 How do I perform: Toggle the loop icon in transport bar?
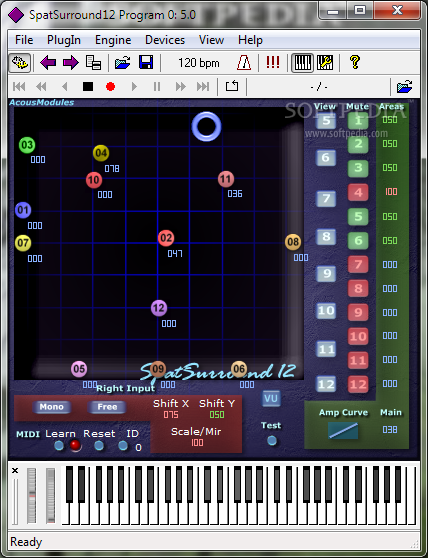[x=232, y=86]
